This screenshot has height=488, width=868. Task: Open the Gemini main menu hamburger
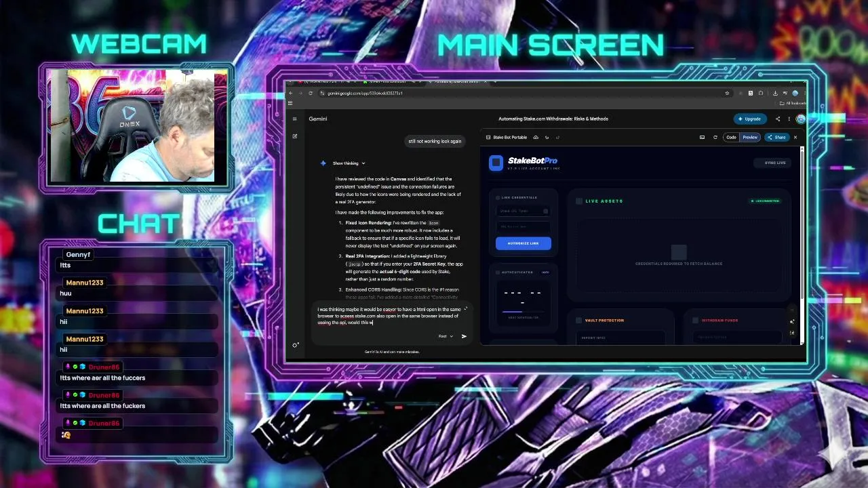pos(294,119)
